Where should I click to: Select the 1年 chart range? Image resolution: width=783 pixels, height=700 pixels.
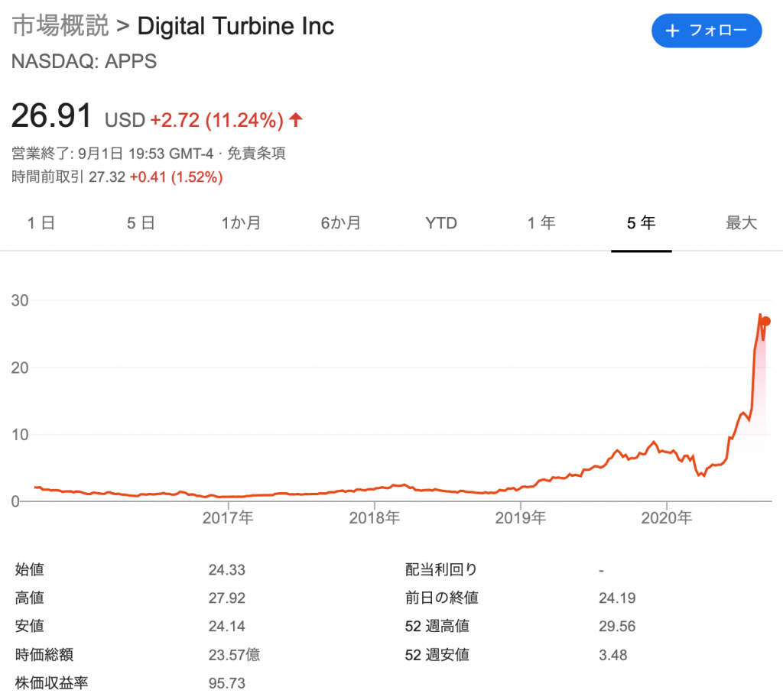541,223
